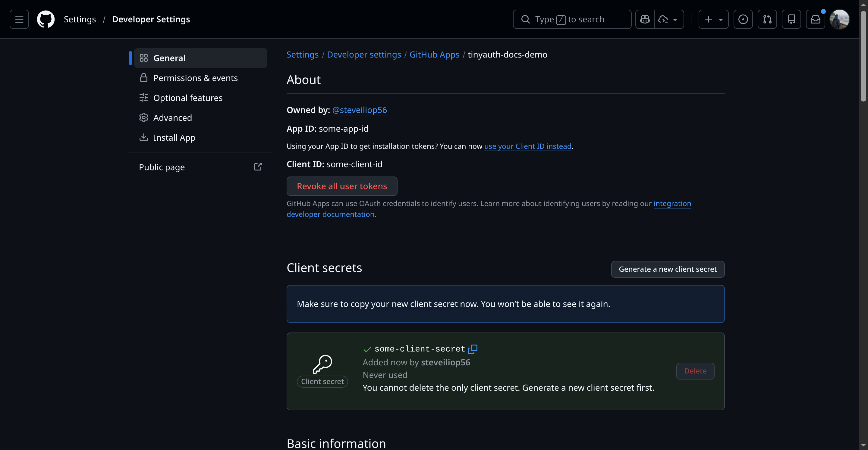Click Revoke all user tokens
868x450 pixels.
click(342, 186)
